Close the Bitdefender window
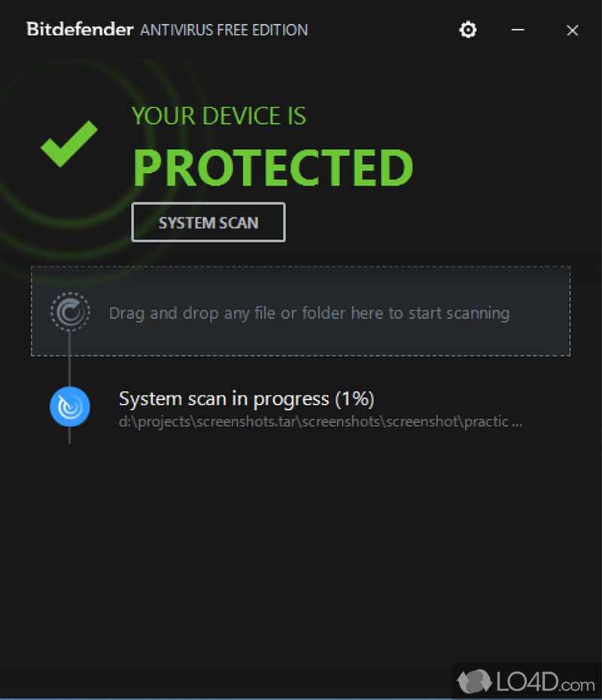Image resolution: width=602 pixels, height=700 pixels. point(573,30)
